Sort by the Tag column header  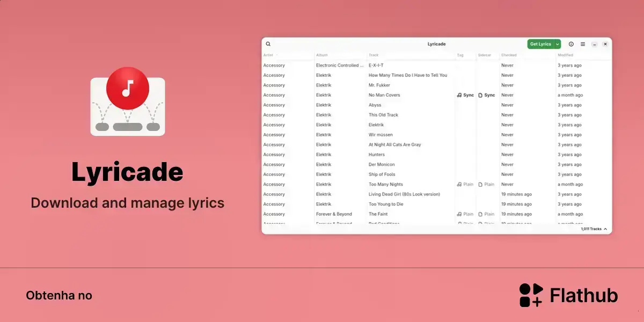coord(460,55)
